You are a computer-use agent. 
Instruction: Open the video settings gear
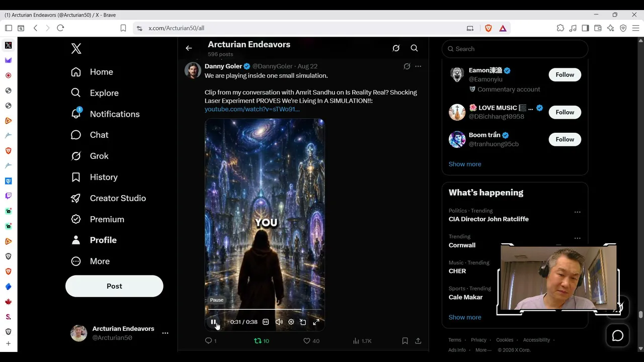291,322
